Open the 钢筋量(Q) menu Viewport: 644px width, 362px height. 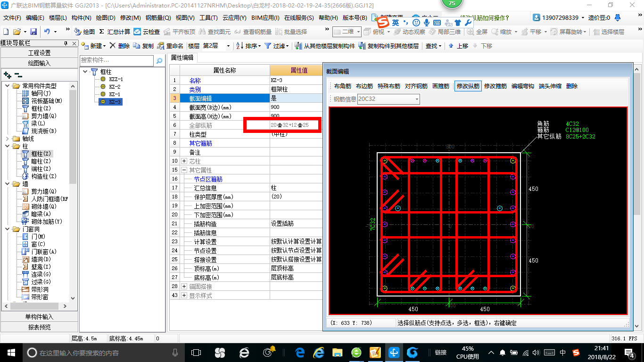point(158,18)
